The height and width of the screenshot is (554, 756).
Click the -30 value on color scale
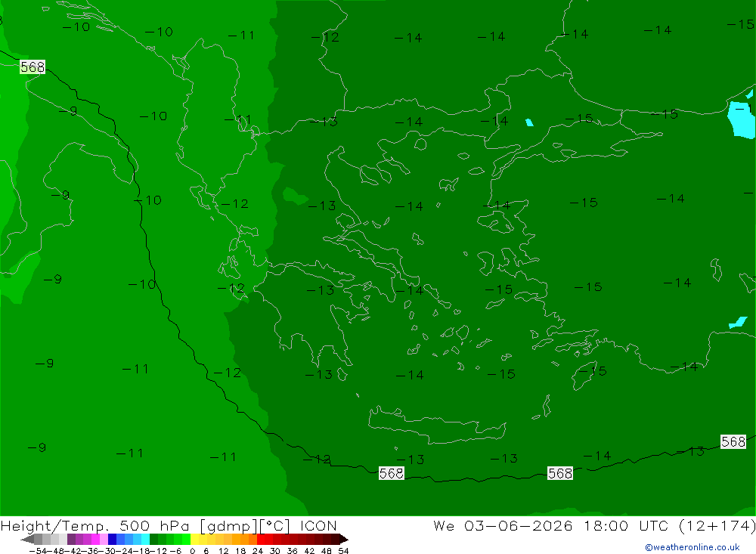(x=107, y=551)
